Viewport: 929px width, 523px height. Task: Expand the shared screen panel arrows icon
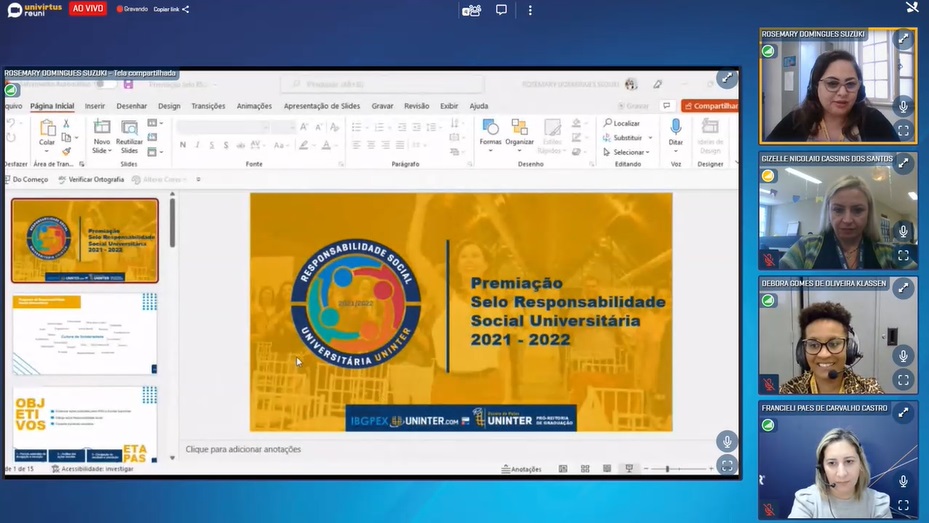point(727,78)
